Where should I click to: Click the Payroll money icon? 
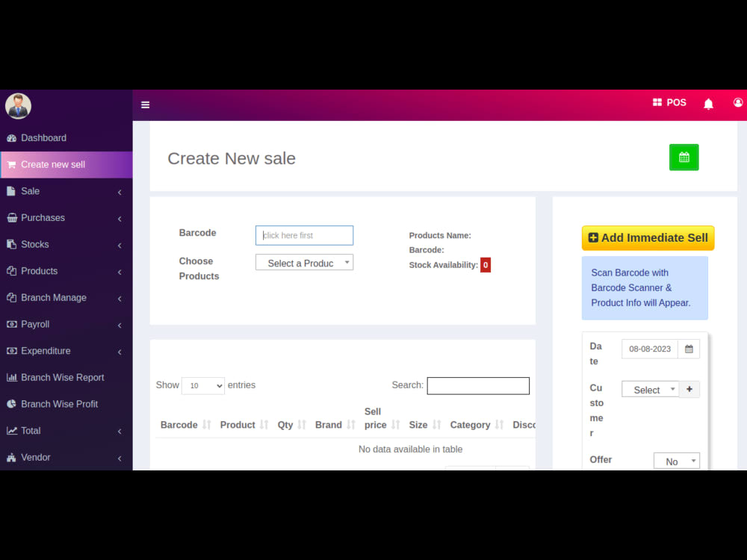(11, 324)
